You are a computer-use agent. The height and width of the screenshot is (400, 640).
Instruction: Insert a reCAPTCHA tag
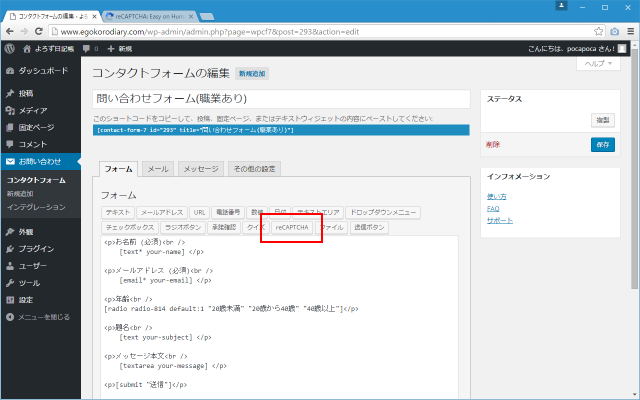(292, 227)
